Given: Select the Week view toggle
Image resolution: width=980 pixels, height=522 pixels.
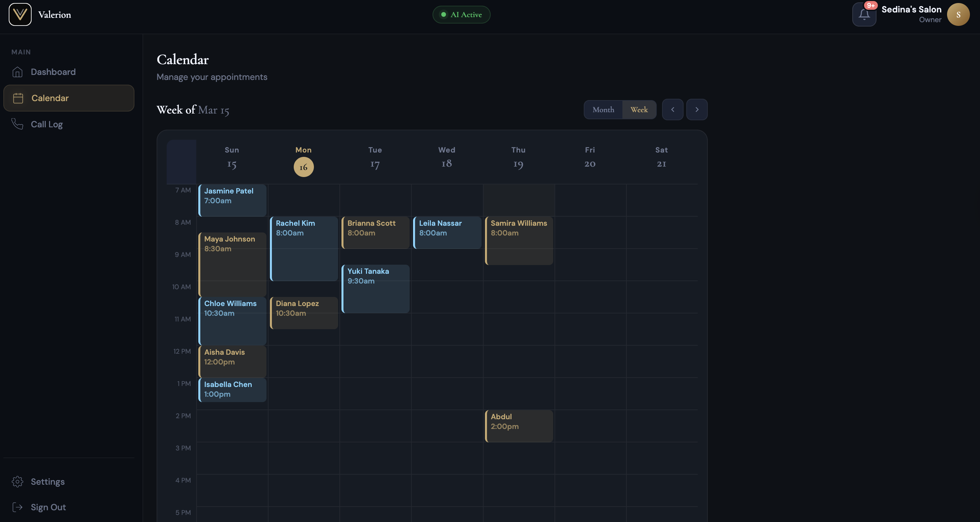Looking at the screenshot, I should pos(639,110).
